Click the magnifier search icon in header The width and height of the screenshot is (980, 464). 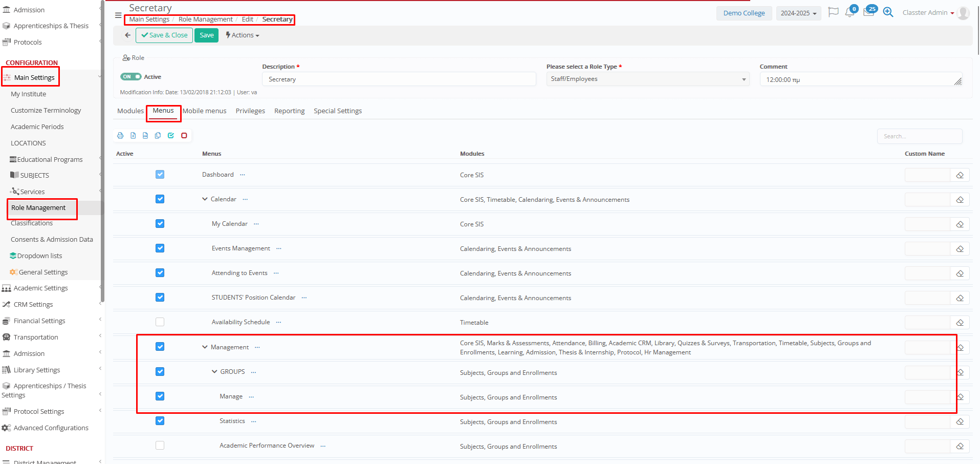(888, 13)
